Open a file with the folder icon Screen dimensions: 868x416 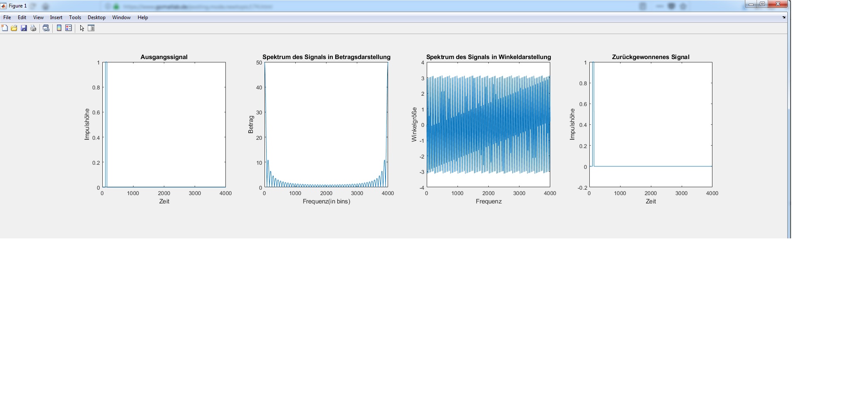(x=14, y=28)
